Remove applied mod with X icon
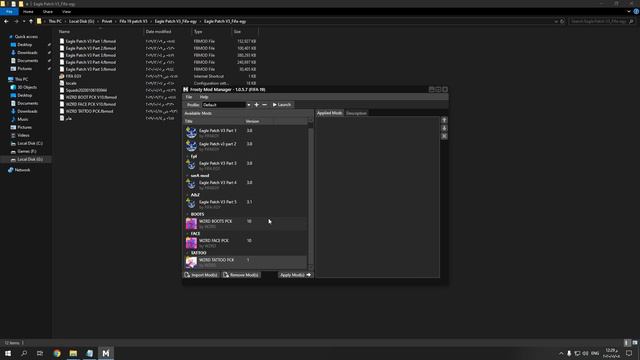The height and width of the screenshot is (360, 640). pos(444,136)
